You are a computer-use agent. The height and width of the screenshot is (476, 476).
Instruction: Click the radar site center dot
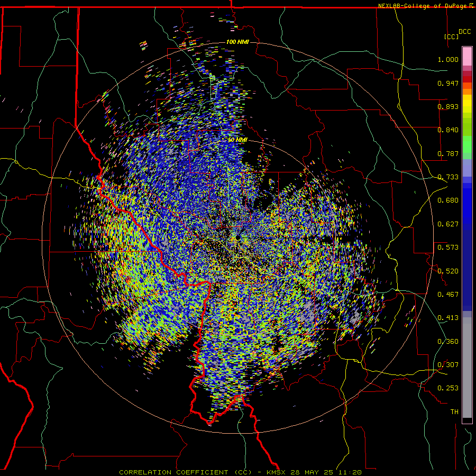click(237, 237)
